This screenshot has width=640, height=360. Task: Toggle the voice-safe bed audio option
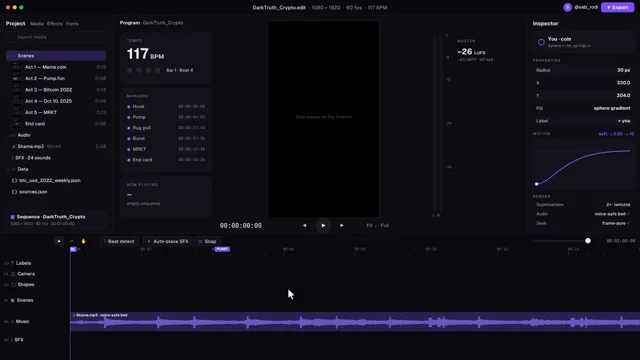[x=612, y=214]
